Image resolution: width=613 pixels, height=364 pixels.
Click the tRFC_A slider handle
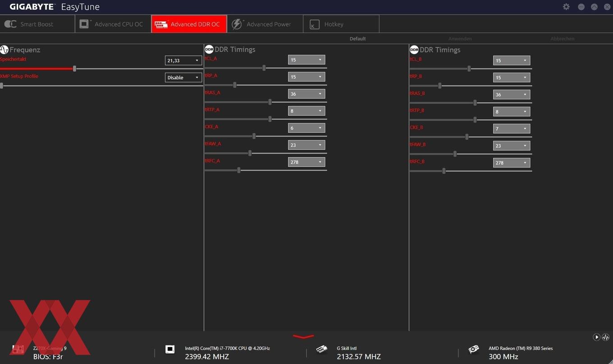point(239,170)
